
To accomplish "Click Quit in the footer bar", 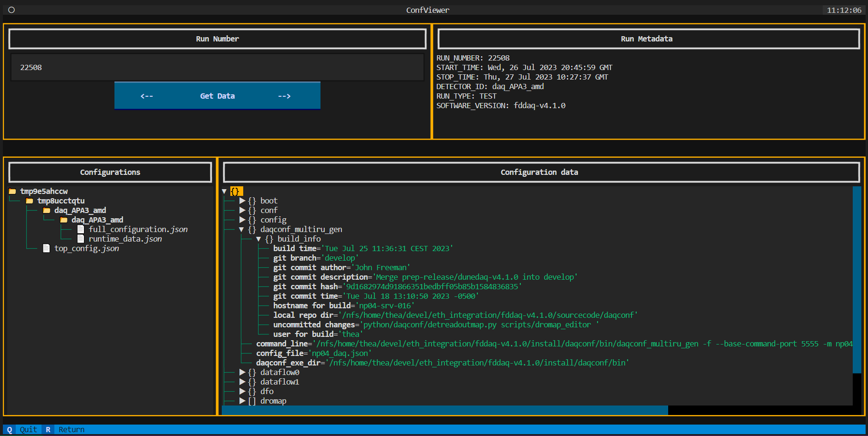I will point(28,429).
